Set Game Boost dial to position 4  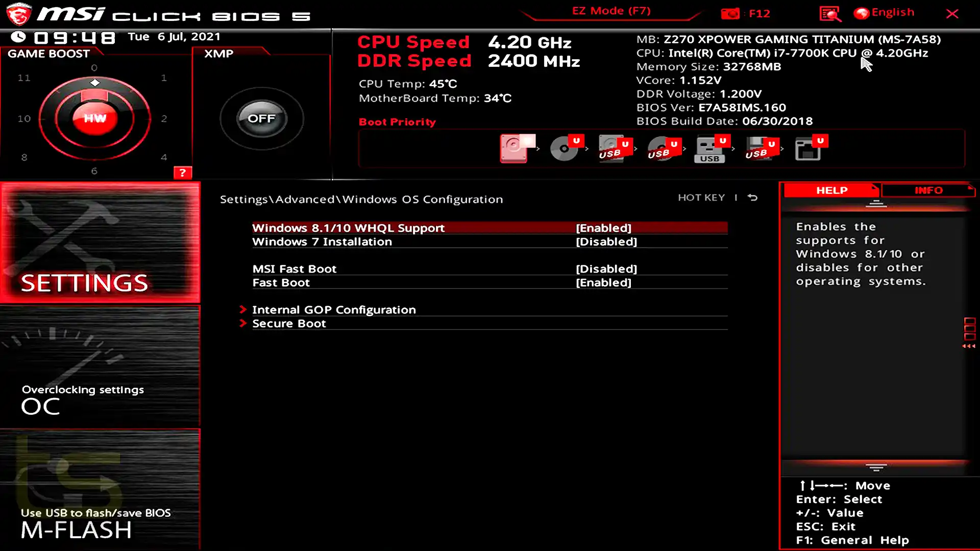point(164,158)
